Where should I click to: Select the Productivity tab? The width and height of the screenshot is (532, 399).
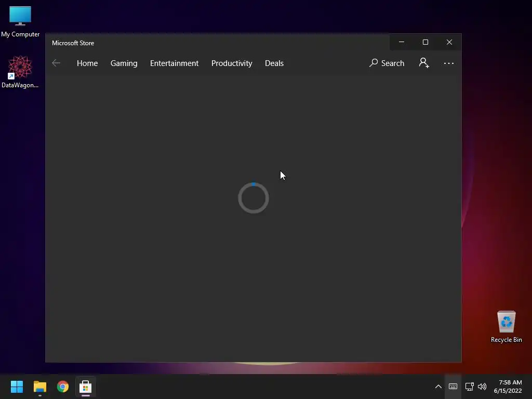(232, 63)
